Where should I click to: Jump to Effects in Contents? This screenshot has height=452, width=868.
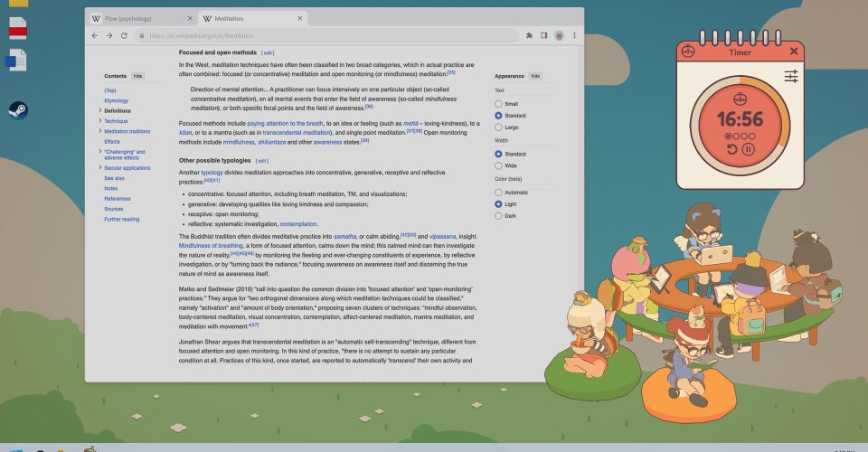coord(112,142)
